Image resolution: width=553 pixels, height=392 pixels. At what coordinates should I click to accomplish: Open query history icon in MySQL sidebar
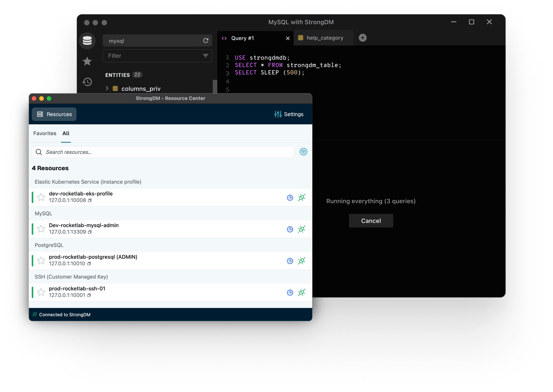coord(87,82)
